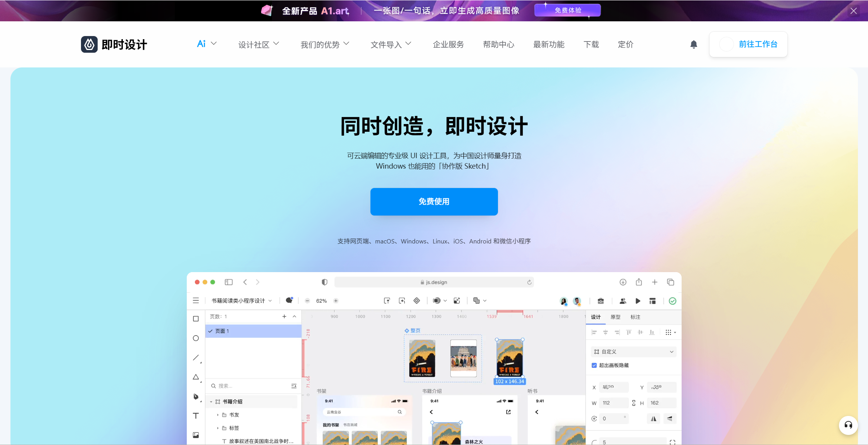Open the notification bell
Viewport: 868px width, 445px height.
coord(694,45)
